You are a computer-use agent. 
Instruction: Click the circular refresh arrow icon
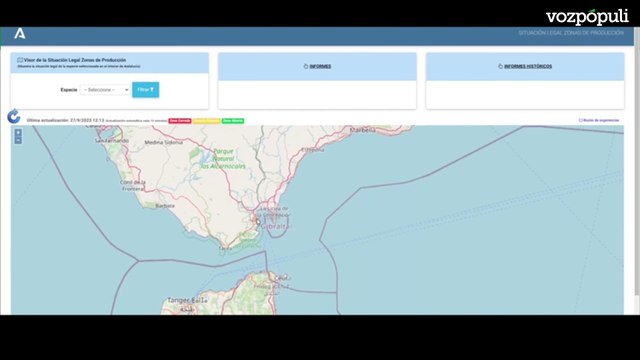click(x=14, y=116)
